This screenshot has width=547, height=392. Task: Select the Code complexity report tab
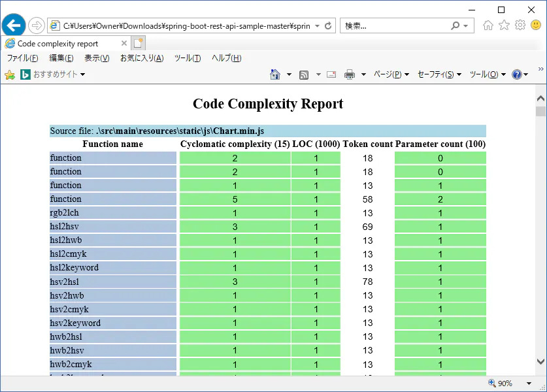[x=65, y=43]
